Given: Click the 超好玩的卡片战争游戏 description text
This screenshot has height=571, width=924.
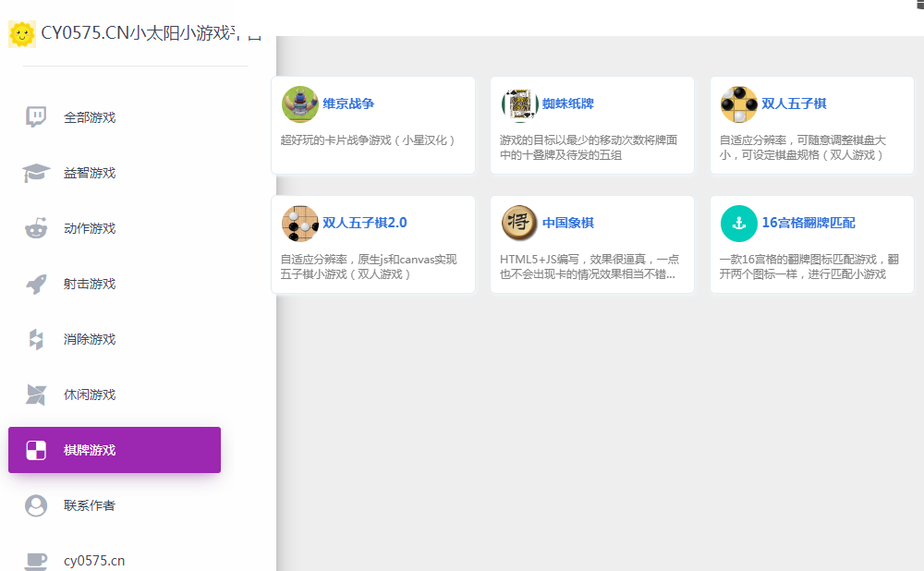Looking at the screenshot, I should click(367, 140).
